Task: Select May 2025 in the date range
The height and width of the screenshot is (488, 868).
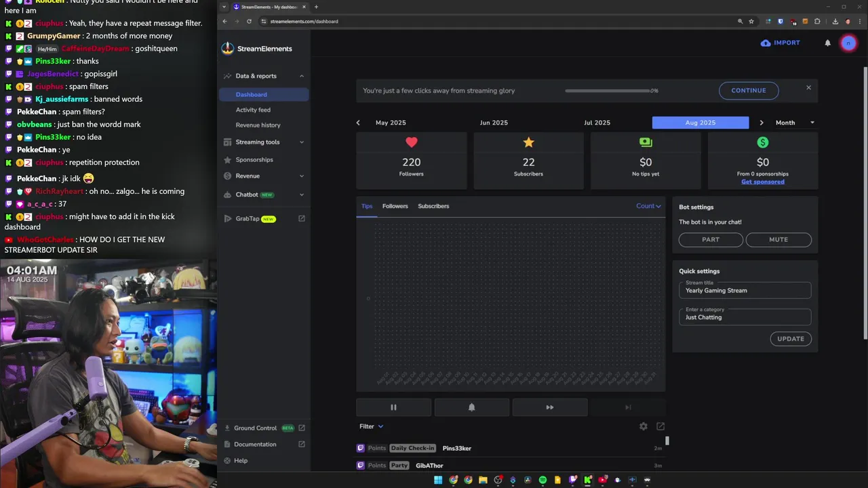Action: pos(391,123)
